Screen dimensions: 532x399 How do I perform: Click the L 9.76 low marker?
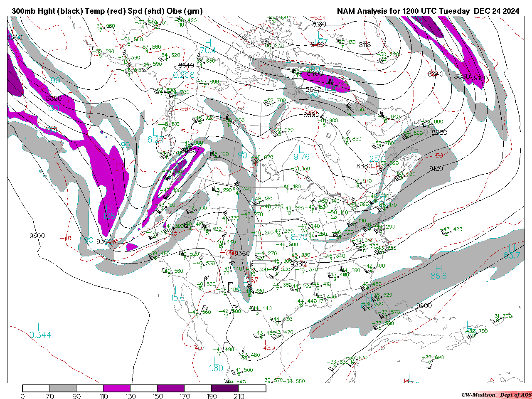click(301, 153)
